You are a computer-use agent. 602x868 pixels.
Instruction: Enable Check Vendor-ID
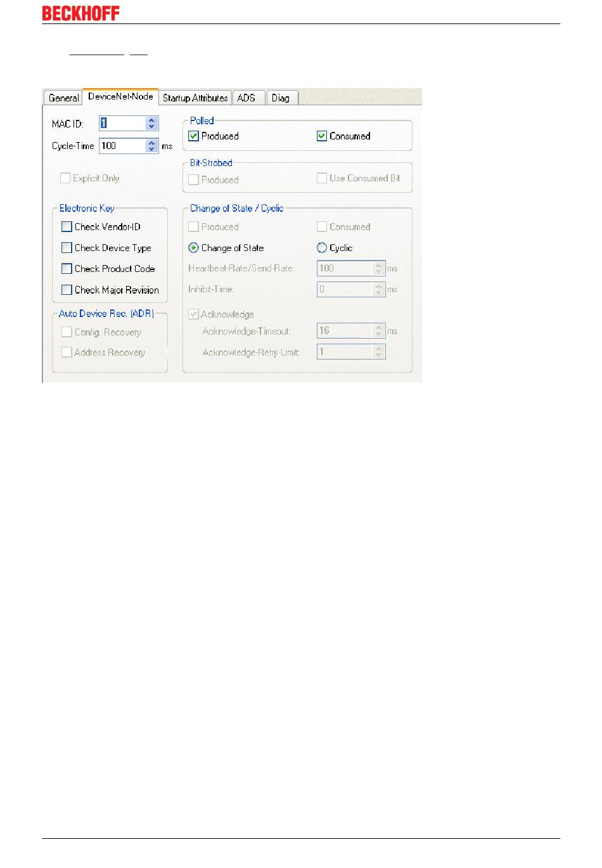pyautogui.click(x=67, y=226)
